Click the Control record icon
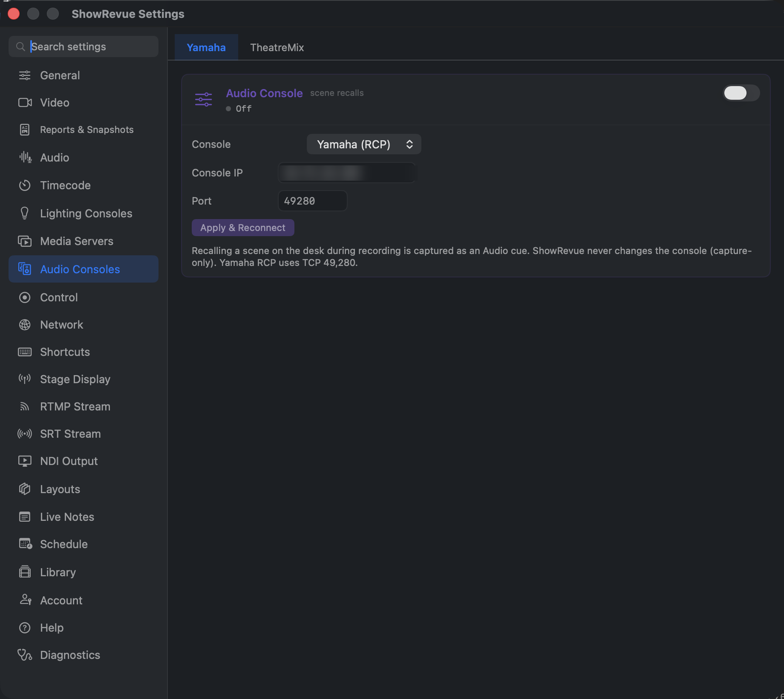This screenshot has height=699, width=784. (25, 297)
